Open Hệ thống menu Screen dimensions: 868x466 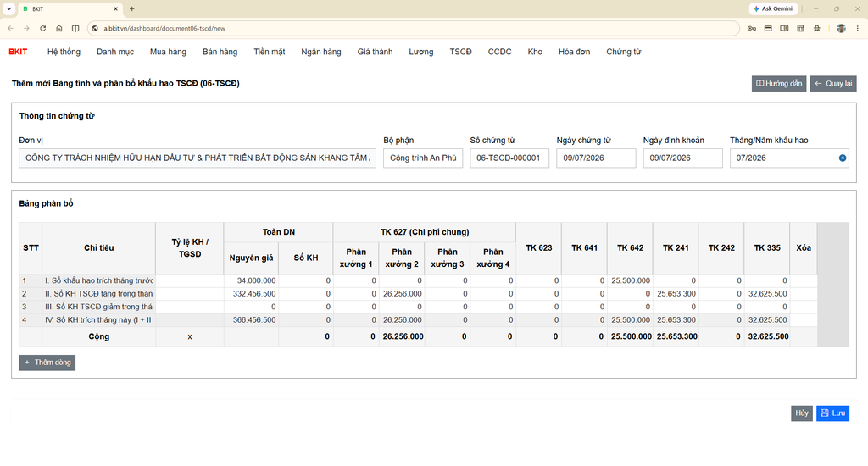pos(64,52)
